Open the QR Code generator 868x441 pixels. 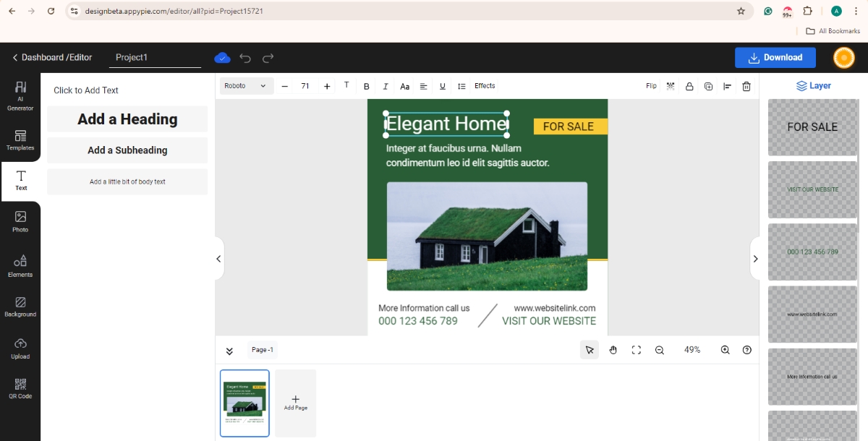coord(20,389)
